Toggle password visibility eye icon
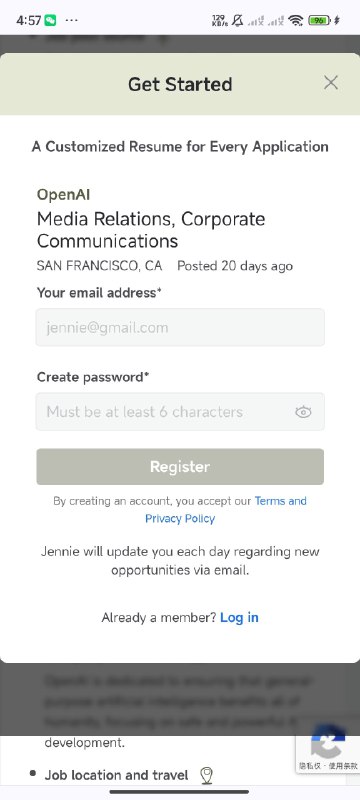Screen dimensions: 360x800 (x=303, y=412)
